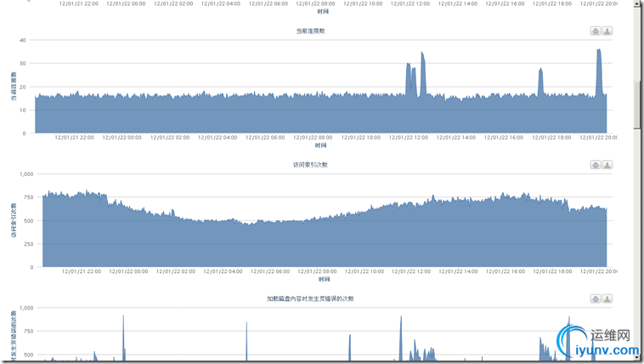Click 12/01/22 16:00 tick on index access chart axis
The height and width of the screenshot is (364, 644).
point(506,271)
